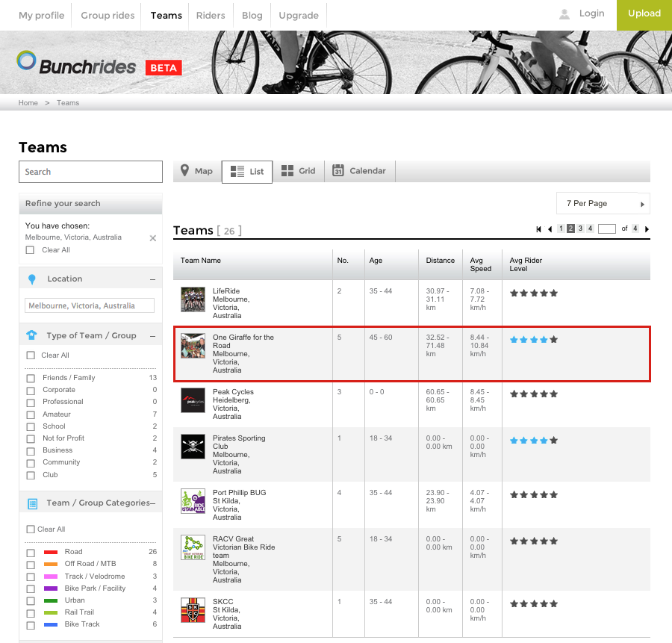The image size is (672, 643).
Task: Collapse the Location section
Action: [152, 279]
